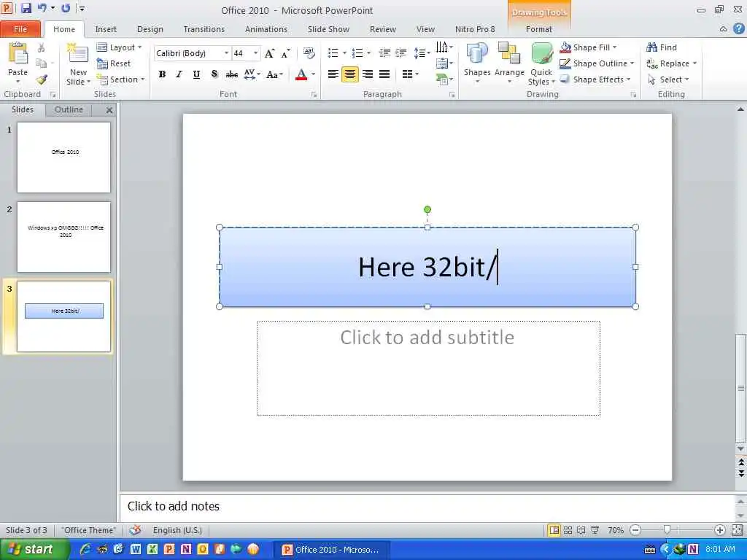Open the Change Case Aa dropdown
This screenshot has height=560, width=747.
click(275, 74)
